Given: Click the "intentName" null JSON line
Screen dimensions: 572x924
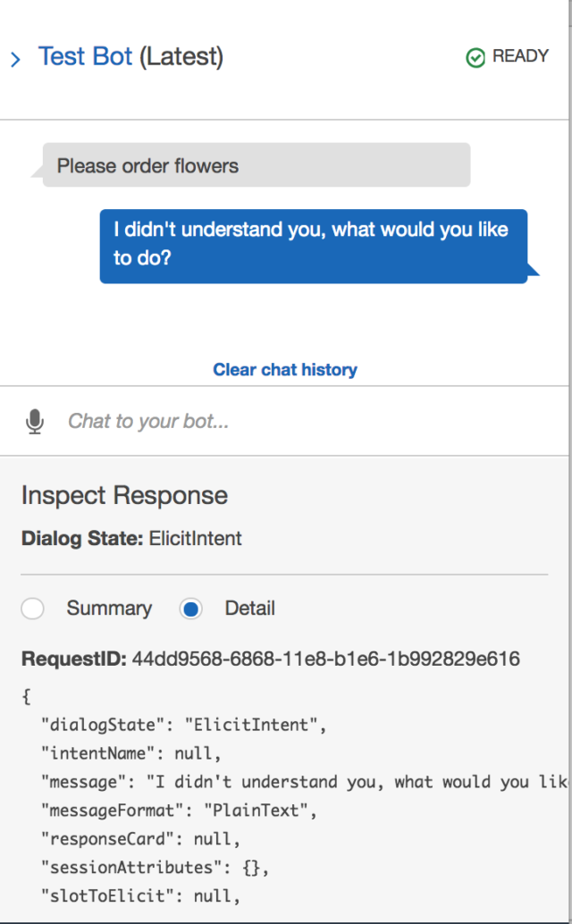Looking at the screenshot, I should point(130,753).
